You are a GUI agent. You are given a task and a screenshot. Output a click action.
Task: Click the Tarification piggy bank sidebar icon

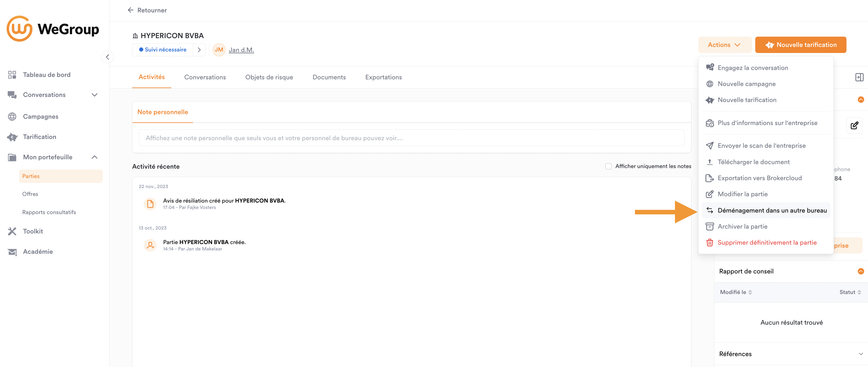click(x=12, y=137)
